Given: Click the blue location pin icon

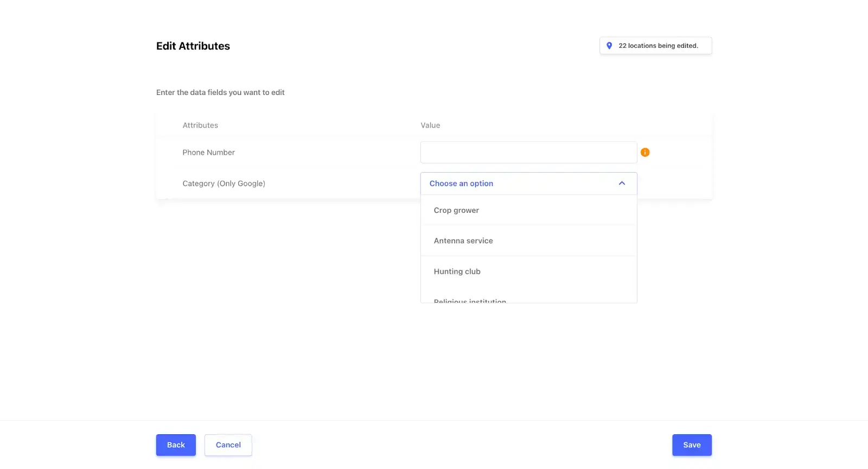Looking at the screenshot, I should pyautogui.click(x=609, y=46).
